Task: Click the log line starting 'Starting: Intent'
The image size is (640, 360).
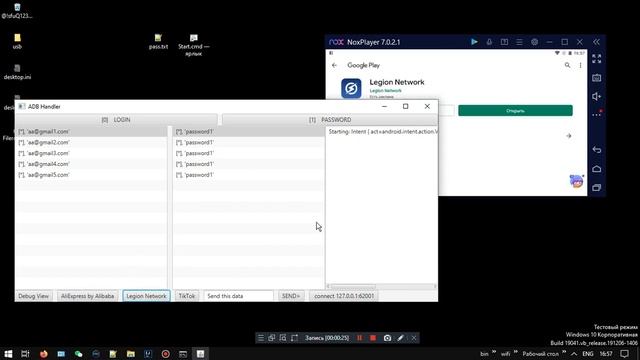Action: [x=382, y=131]
